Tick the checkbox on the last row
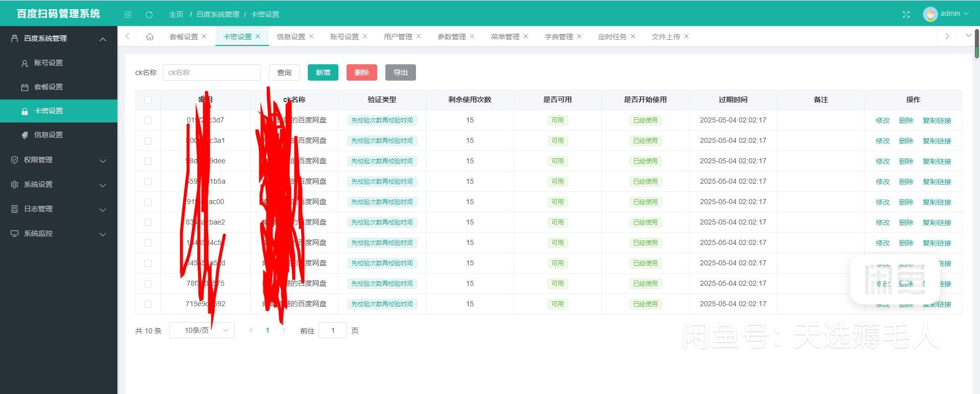Viewport: 980px width, 394px height. 148,304
